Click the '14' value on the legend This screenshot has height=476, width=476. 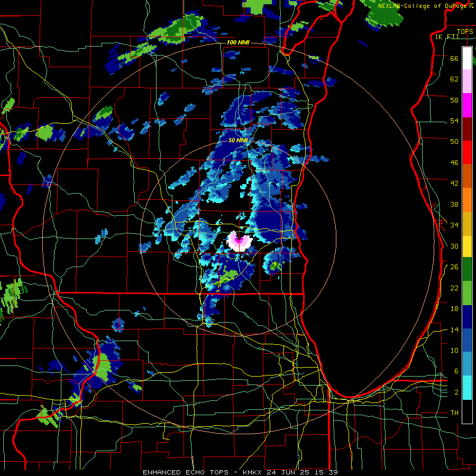(454, 330)
